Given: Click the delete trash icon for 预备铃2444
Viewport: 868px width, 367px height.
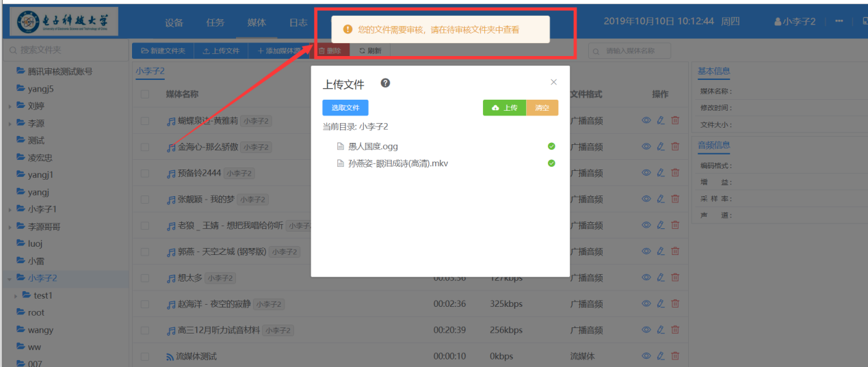Looking at the screenshot, I should 675,173.
